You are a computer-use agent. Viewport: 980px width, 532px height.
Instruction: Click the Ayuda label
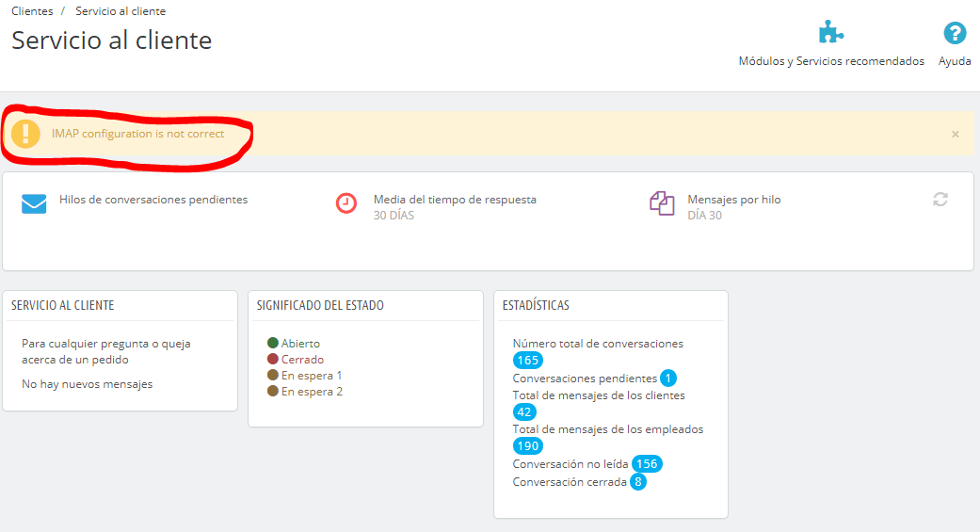click(x=955, y=60)
